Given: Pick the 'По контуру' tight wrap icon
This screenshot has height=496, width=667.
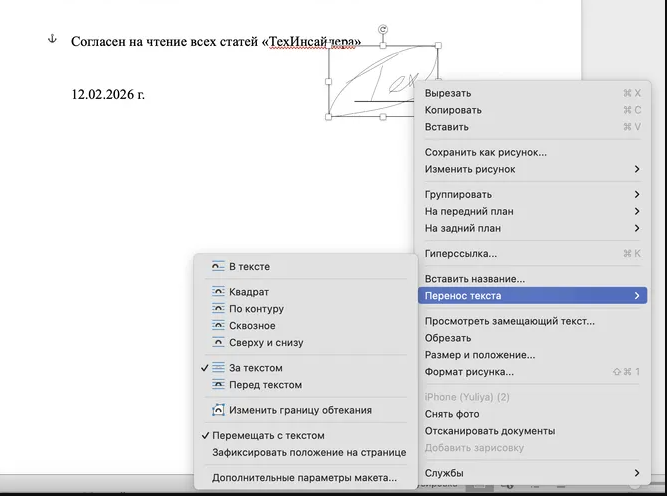Looking at the screenshot, I should click(218, 309).
